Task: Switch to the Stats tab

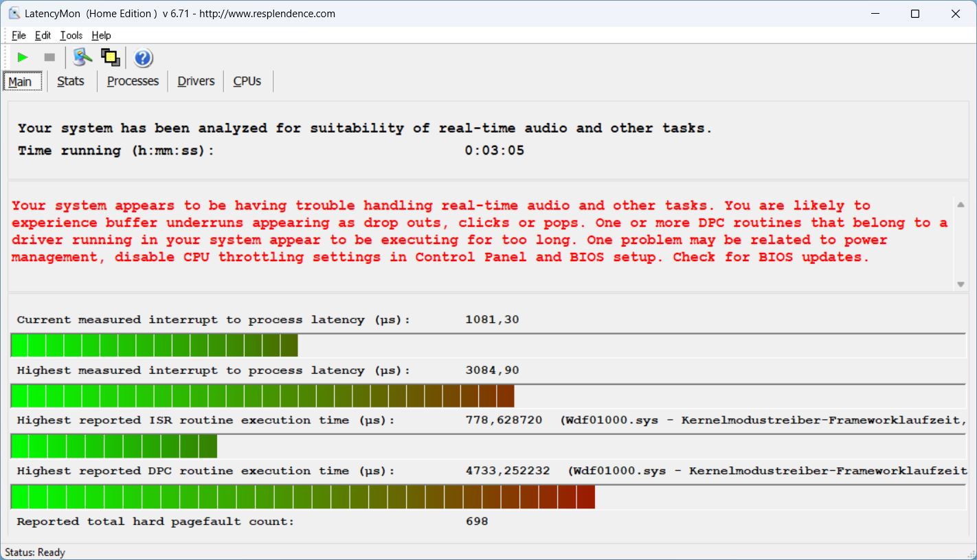Action: (71, 81)
